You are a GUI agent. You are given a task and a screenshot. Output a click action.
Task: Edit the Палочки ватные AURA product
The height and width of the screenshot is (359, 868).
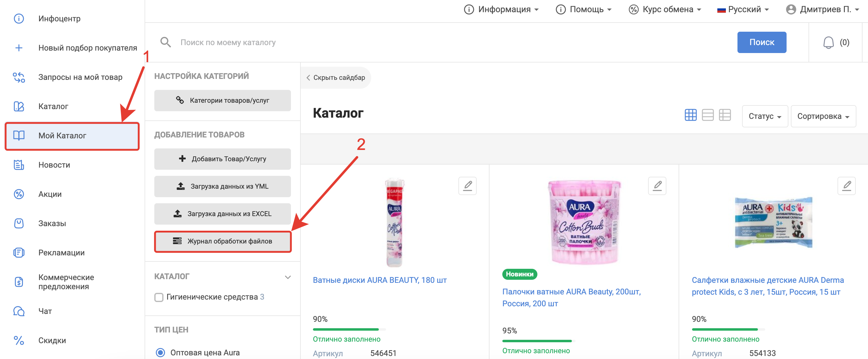(x=657, y=186)
